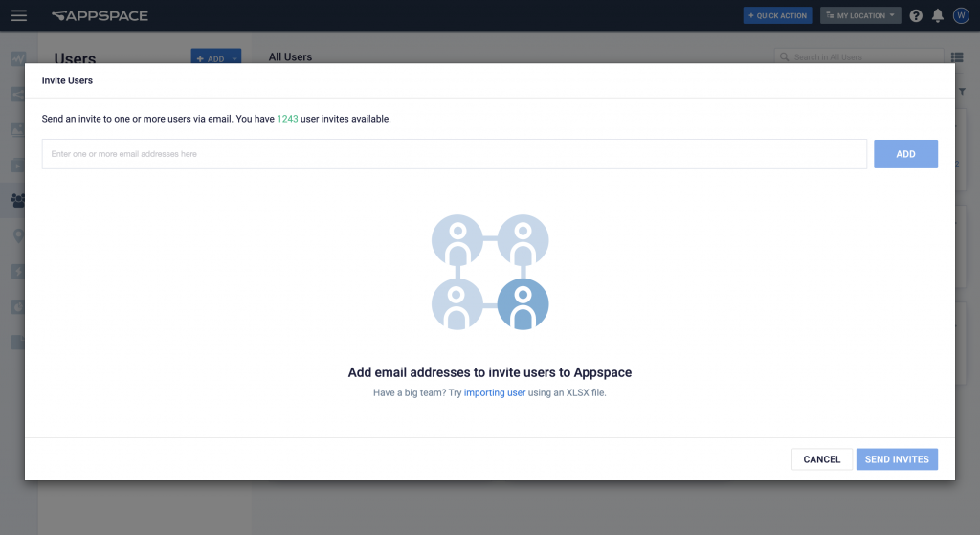
Task: Open the hamburger navigation menu
Action: (x=19, y=15)
